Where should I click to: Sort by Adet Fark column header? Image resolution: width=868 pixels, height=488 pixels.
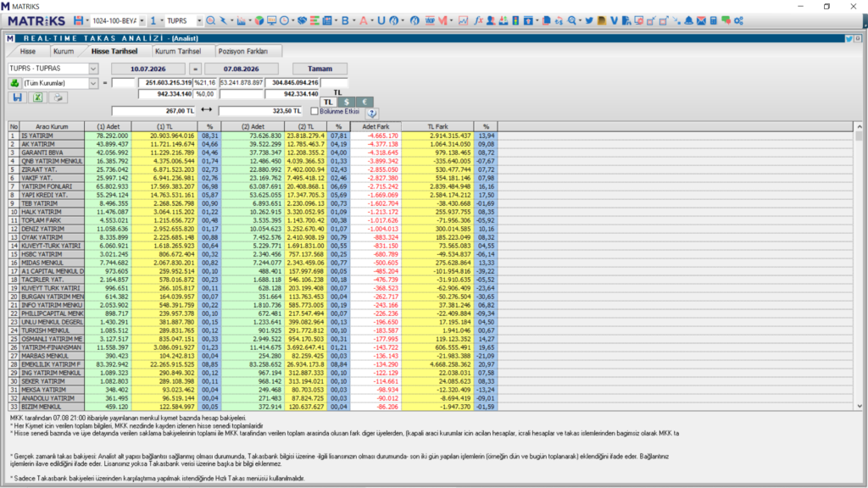(376, 127)
